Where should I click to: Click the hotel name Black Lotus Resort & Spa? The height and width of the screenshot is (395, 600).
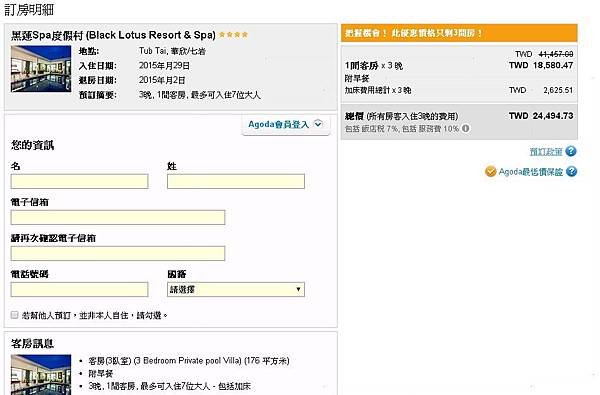(x=113, y=35)
